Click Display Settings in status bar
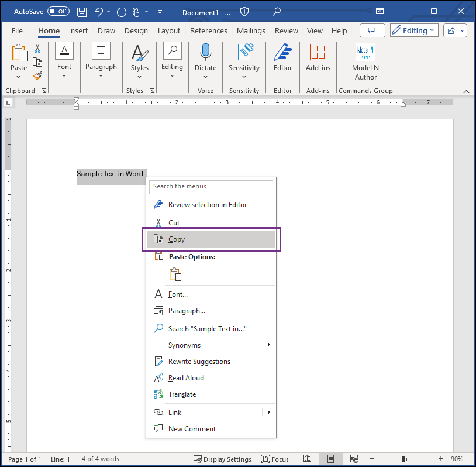 (223, 459)
